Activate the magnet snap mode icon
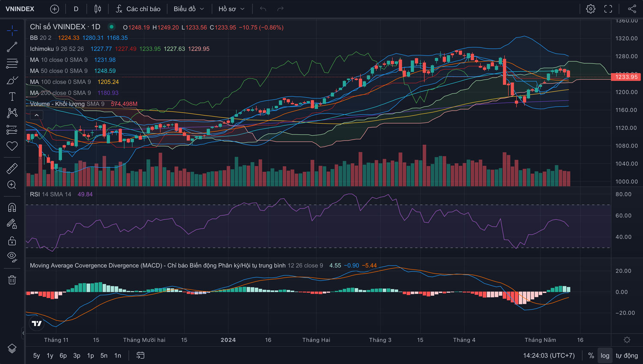Image resolution: width=643 pixels, height=364 pixels. point(12,208)
